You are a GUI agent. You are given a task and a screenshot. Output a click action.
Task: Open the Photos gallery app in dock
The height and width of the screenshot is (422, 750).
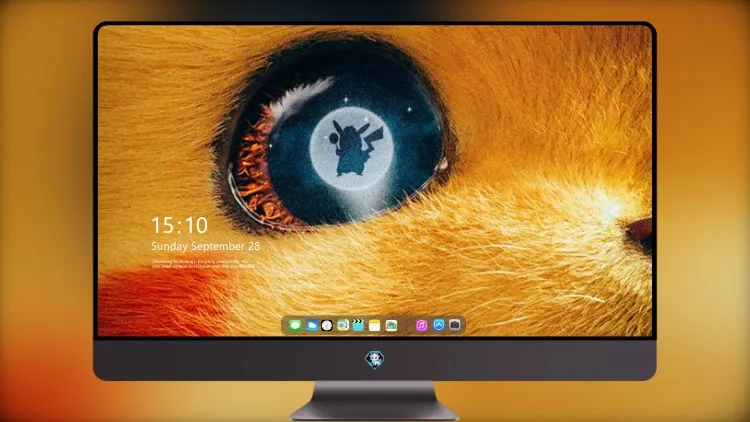tap(391, 325)
